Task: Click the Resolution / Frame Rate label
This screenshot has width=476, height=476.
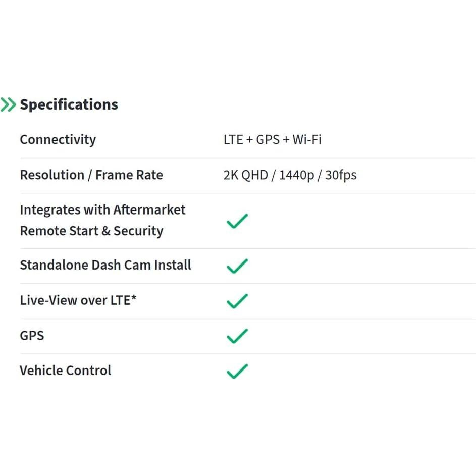Action: tap(91, 175)
